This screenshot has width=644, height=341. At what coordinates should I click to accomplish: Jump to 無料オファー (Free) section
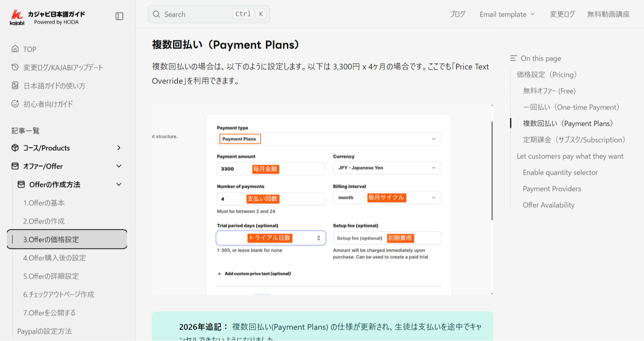pyautogui.click(x=549, y=91)
